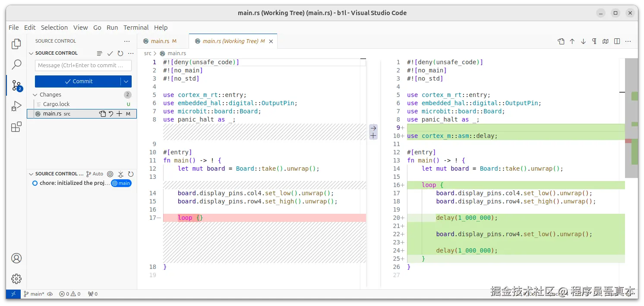The height and width of the screenshot is (306, 644).
Task: Click the stage block plus in diff gutter
Action: click(x=373, y=136)
